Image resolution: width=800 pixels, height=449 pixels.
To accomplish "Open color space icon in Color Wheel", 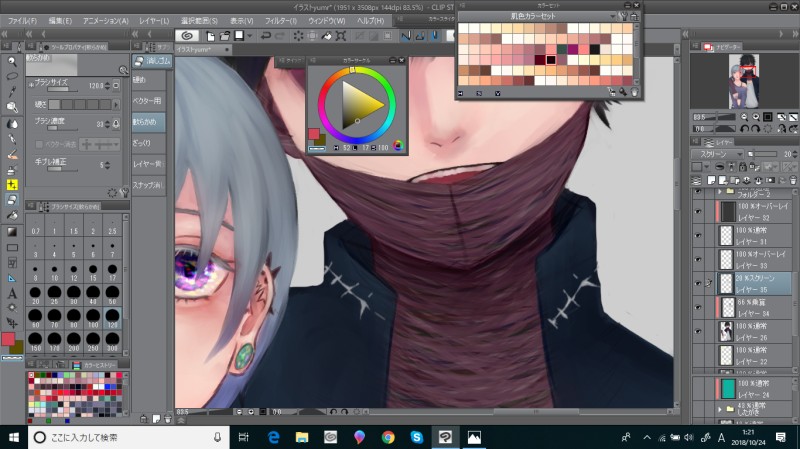I will [398, 146].
